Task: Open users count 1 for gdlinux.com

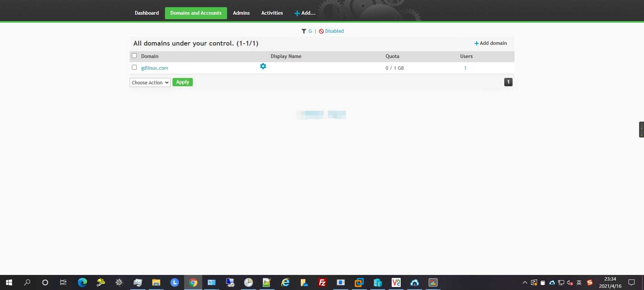Action: tap(465, 68)
